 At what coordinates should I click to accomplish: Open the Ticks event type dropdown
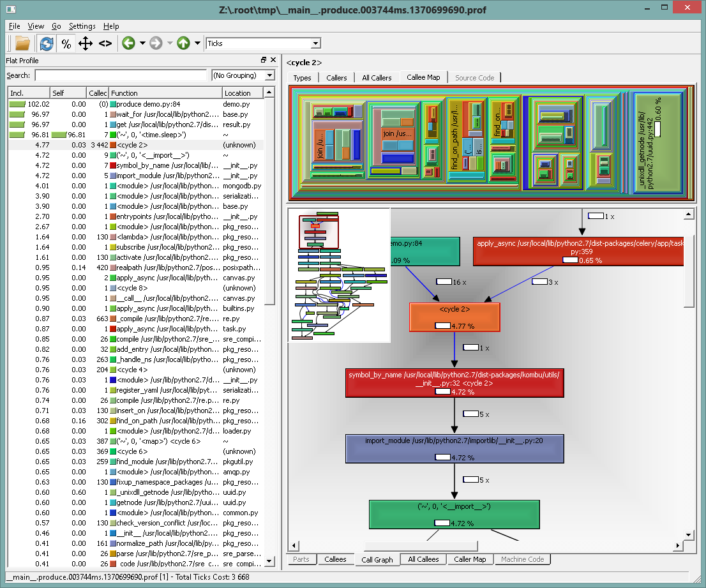(264, 43)
